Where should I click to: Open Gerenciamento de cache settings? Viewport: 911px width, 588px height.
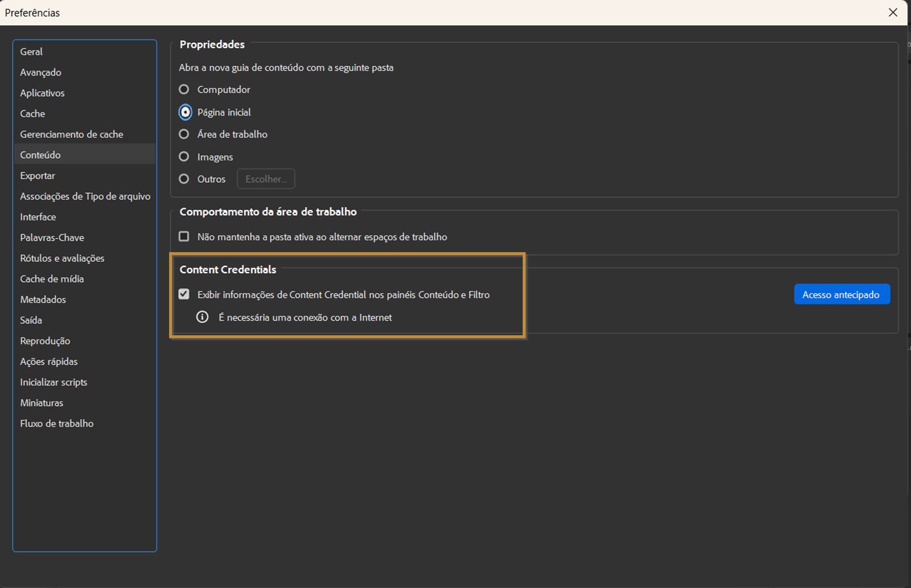click(84, 134)
